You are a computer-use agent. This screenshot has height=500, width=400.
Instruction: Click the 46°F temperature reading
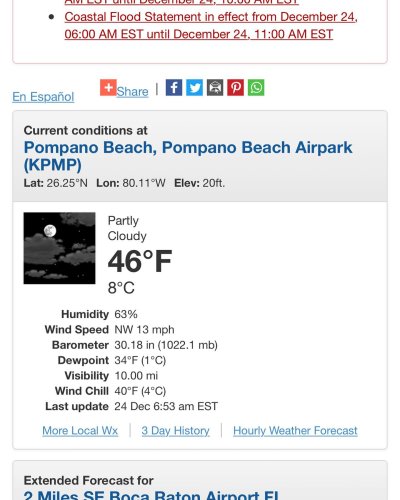pyautogui.click(x=140, y=261)
